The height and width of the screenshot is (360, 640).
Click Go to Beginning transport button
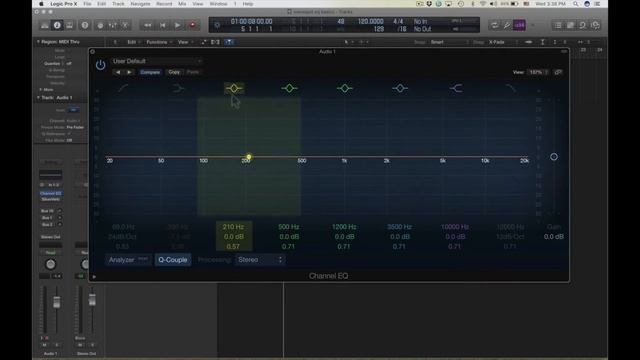pyautogui.click(x=162, y=25)
